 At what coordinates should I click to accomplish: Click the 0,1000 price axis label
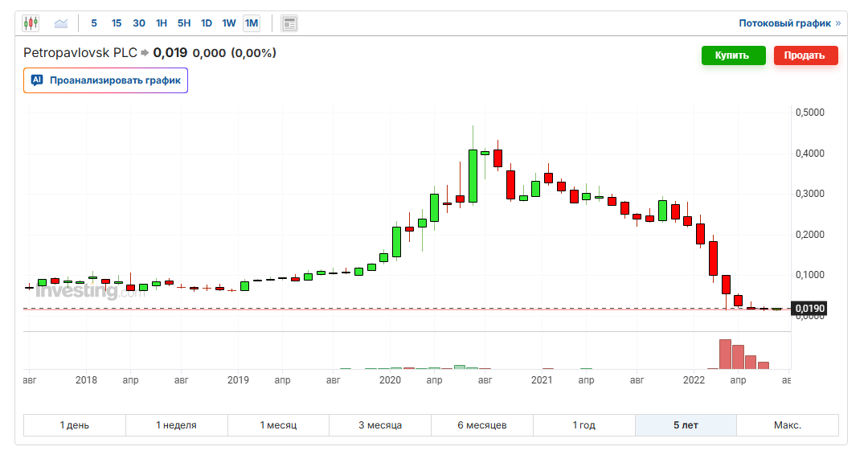click(x=810, y=275)
